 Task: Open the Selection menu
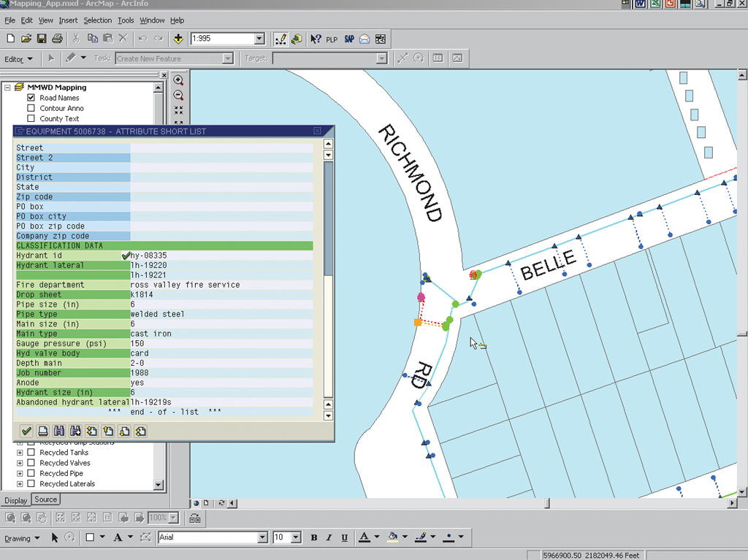[97, 20]
